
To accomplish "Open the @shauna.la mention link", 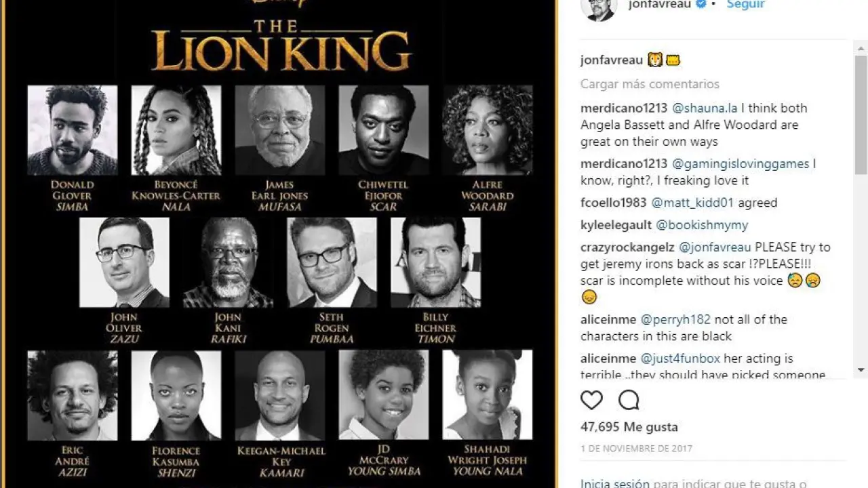I will (705, 108).
